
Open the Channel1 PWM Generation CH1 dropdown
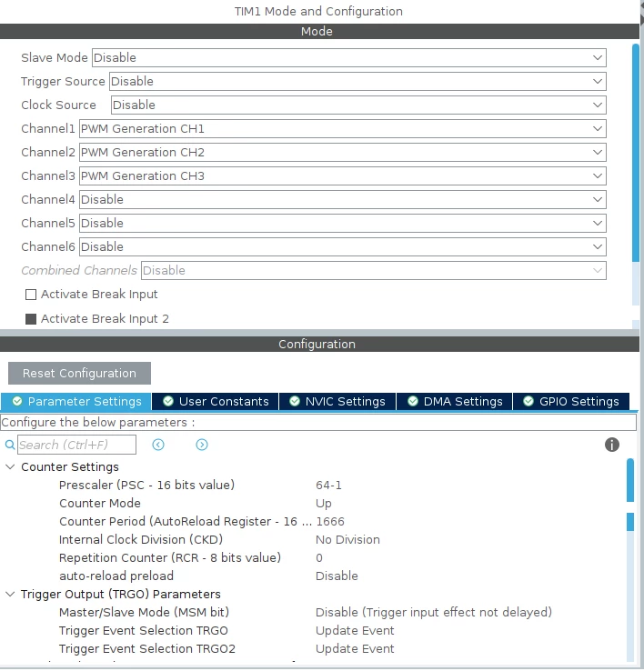343,129
